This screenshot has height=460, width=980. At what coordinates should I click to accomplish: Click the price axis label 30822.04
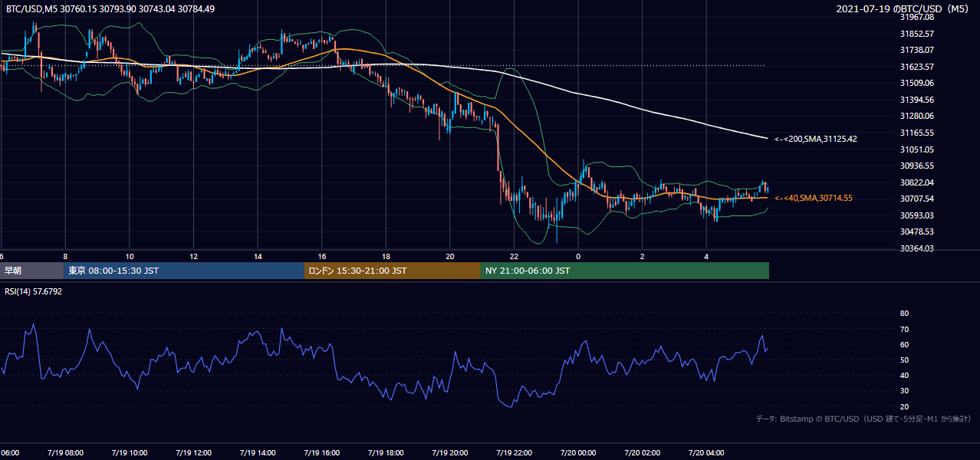[x=918, y=182]
